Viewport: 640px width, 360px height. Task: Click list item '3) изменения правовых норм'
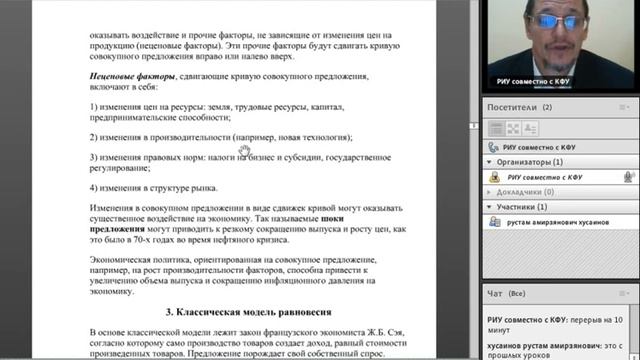240,162
